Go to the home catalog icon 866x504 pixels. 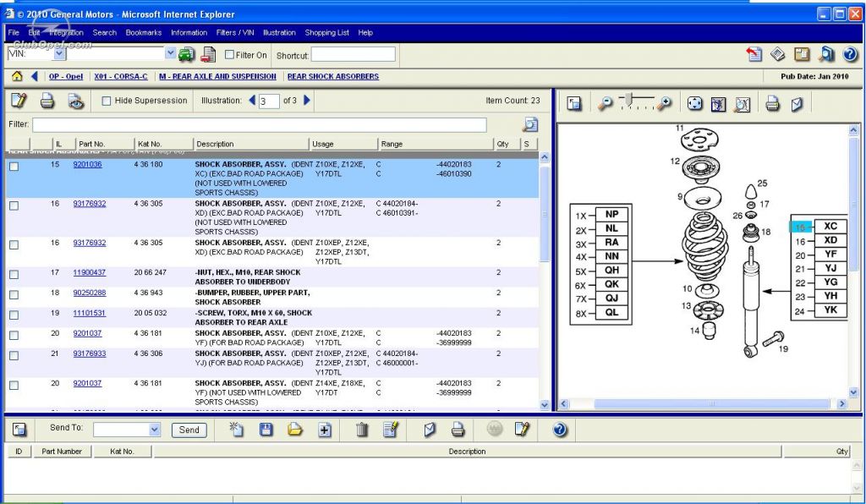pyautogui.click(x=17, y=76)
